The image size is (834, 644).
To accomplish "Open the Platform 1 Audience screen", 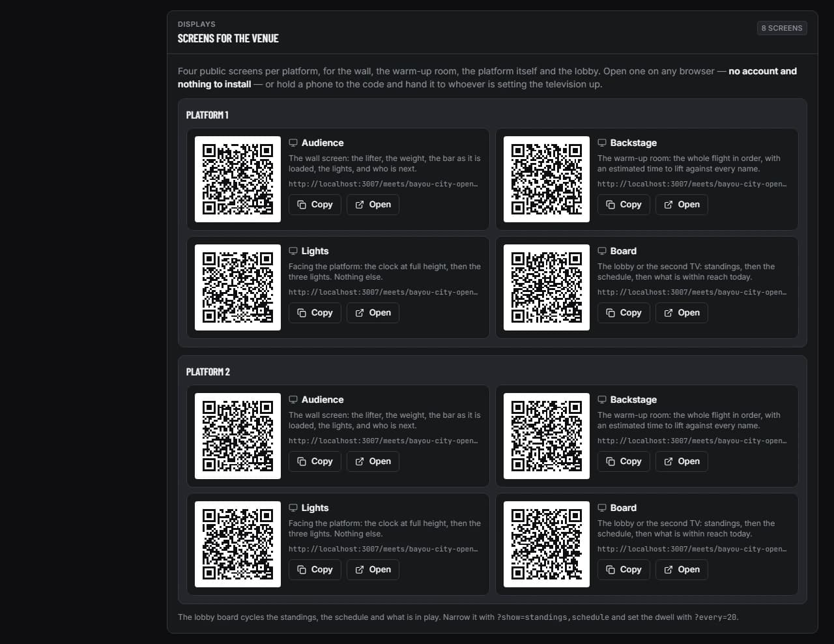I will 373,205.
